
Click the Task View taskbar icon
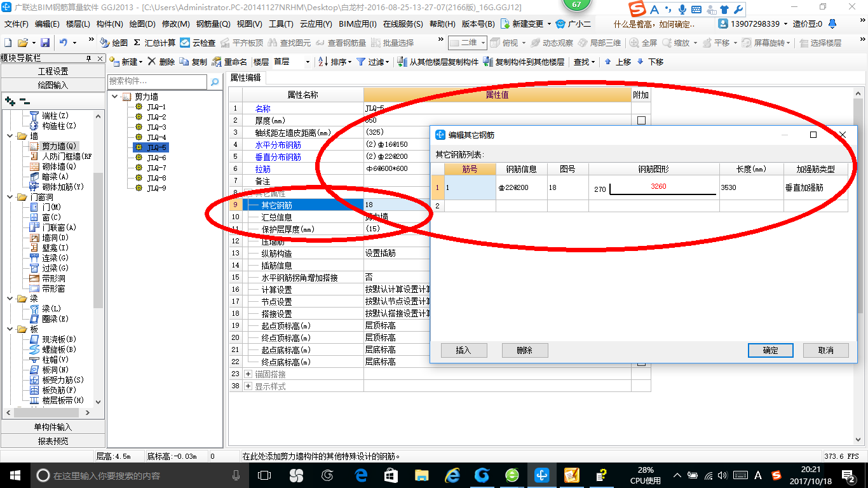pos(264,475)
